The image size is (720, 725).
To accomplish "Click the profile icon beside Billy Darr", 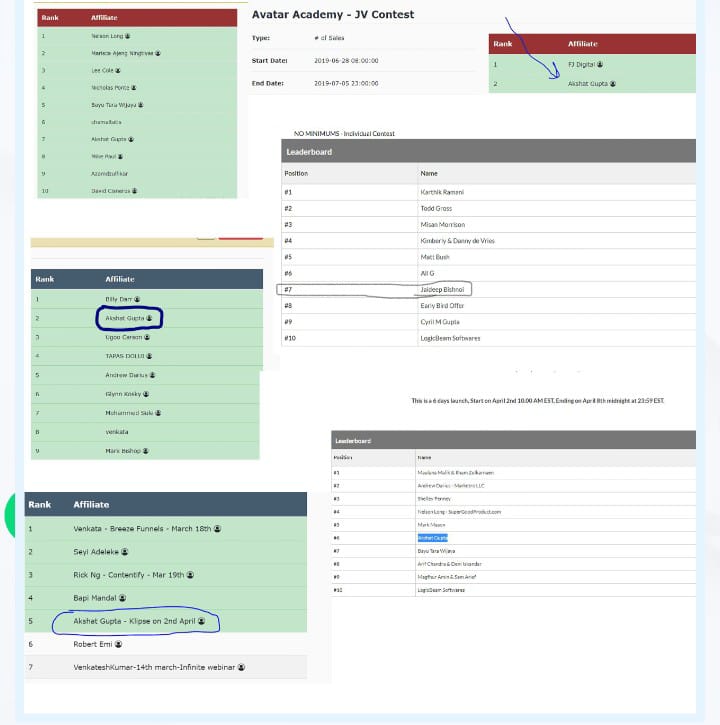I will [x=137, y=299].
